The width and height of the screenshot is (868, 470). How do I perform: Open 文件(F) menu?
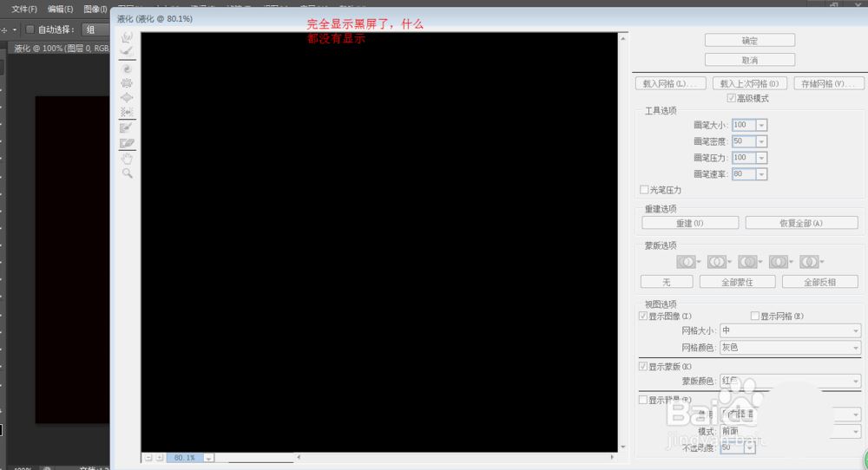point(24,9)
